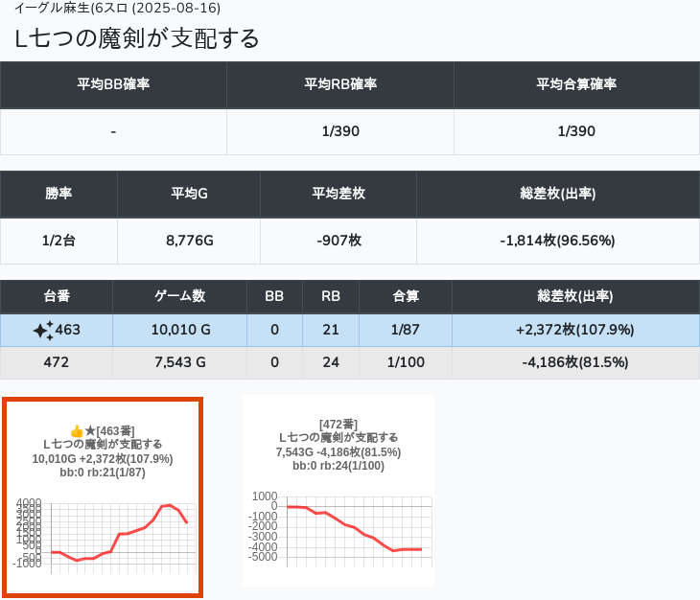This screenshot has width=700, height=600.
Task: Sort by the 台番 column header
Action: [57, 296]
